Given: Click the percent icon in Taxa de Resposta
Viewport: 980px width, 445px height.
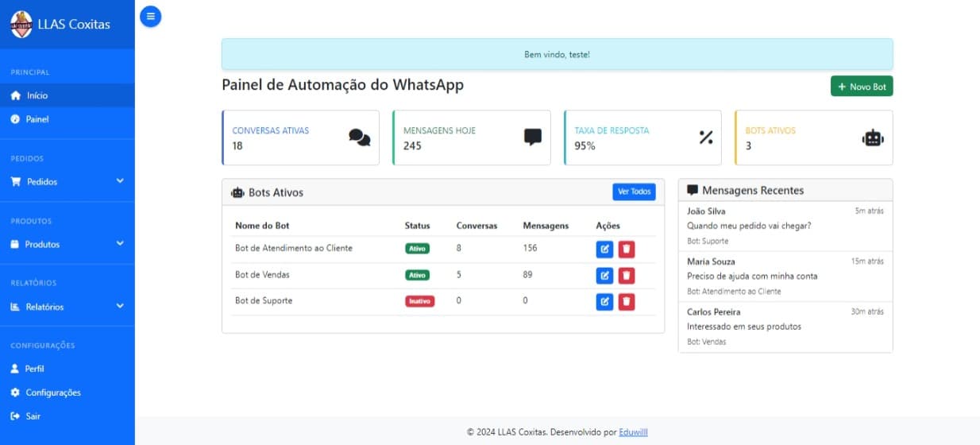Looking at the screenshot, I should point(706,137).
